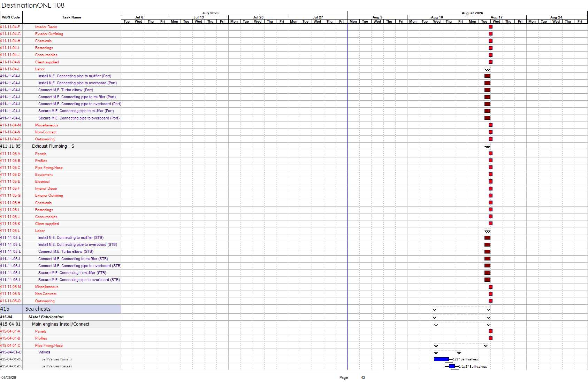Click dark red bar for Secure M.E. Connecting pipe to muffler (Port)

point(487,111)
